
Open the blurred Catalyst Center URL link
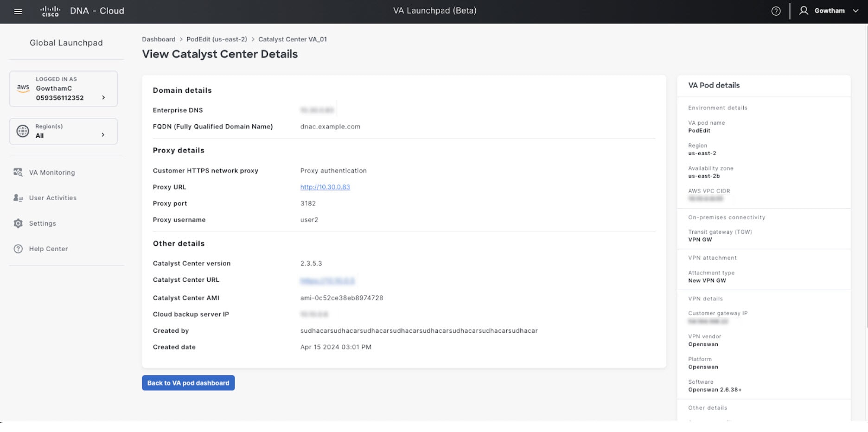tap(327, 281)
